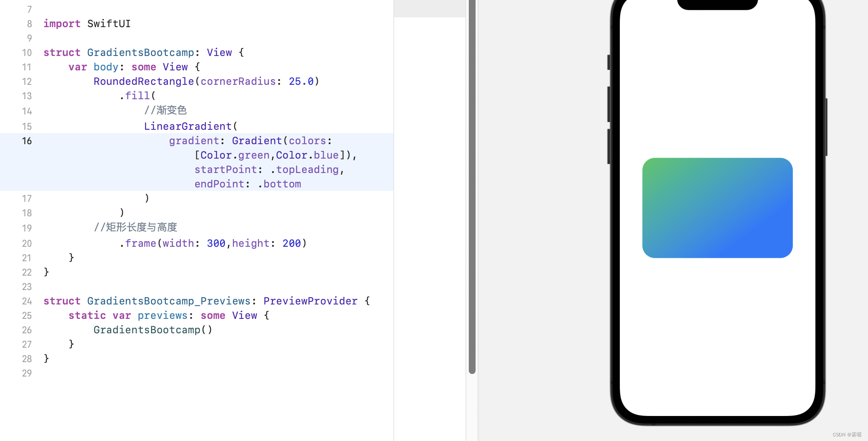The image size is (868, 441).
Task: Click the vertical scrollbar between editor and preview
Action: click(x=472, y=187)
